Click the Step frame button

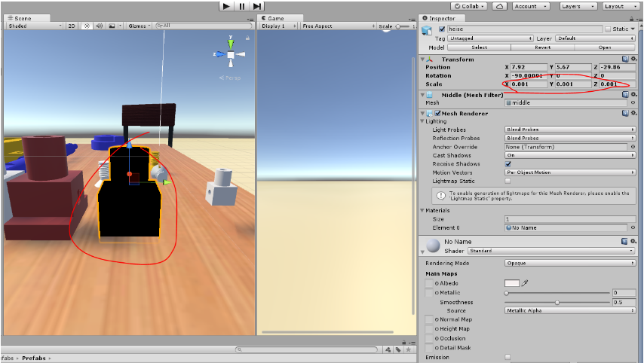point(256,6)
